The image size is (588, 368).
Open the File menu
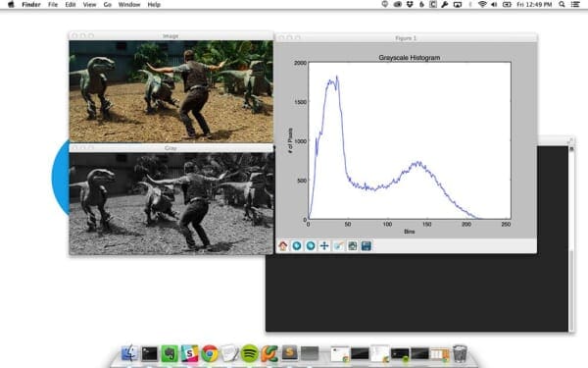click(x=53, y=5)
